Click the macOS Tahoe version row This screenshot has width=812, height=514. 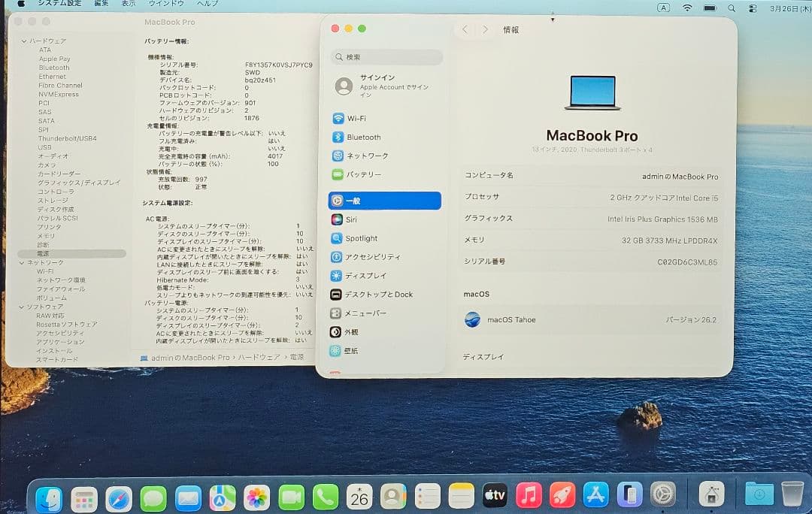[x=591, y=320]
